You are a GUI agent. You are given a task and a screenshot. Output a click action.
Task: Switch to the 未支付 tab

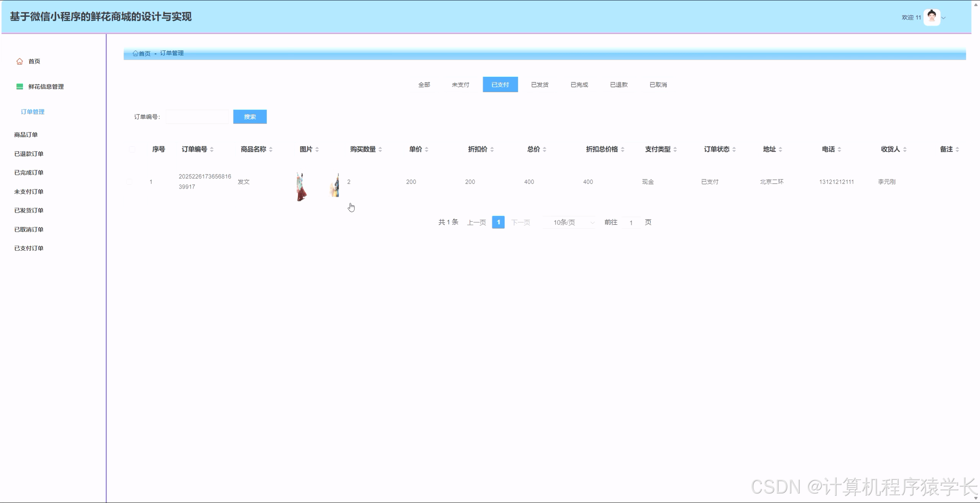coord(460,85)
